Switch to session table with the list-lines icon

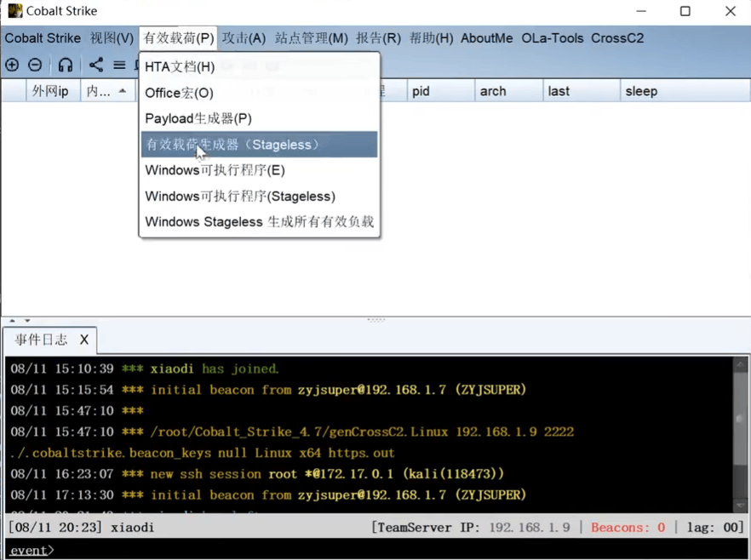119,65
